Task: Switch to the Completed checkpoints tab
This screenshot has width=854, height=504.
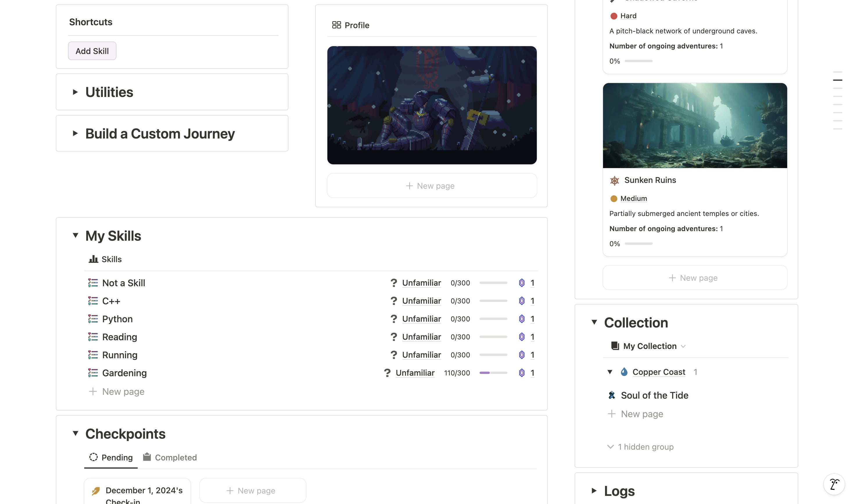Action: click(x=170, y=458)
